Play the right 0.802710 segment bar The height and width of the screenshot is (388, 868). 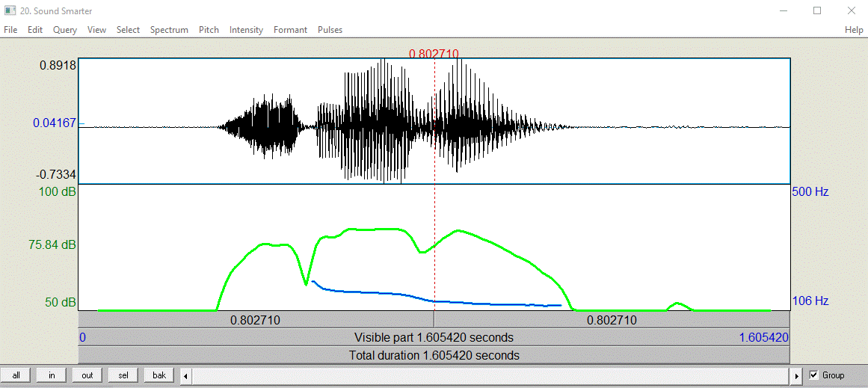coord(612,319)
